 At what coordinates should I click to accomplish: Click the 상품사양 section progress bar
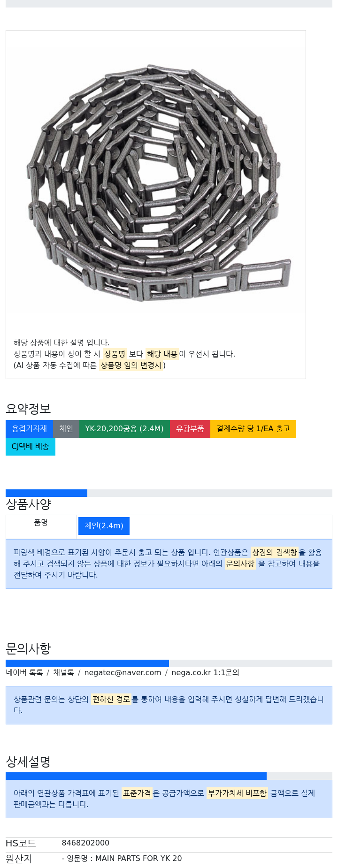pos(169,493)
